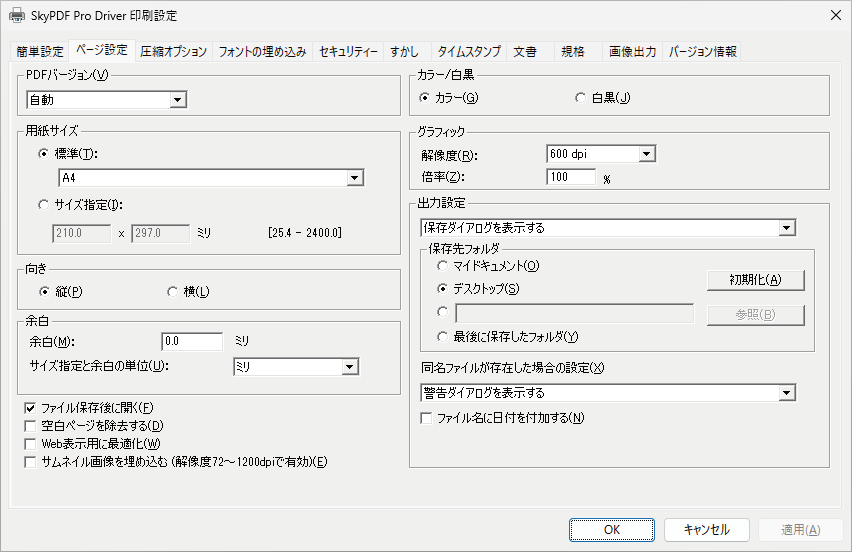Select マイドキュメント as save folder
Screen dimensions: 852x552
coord(442,266)
